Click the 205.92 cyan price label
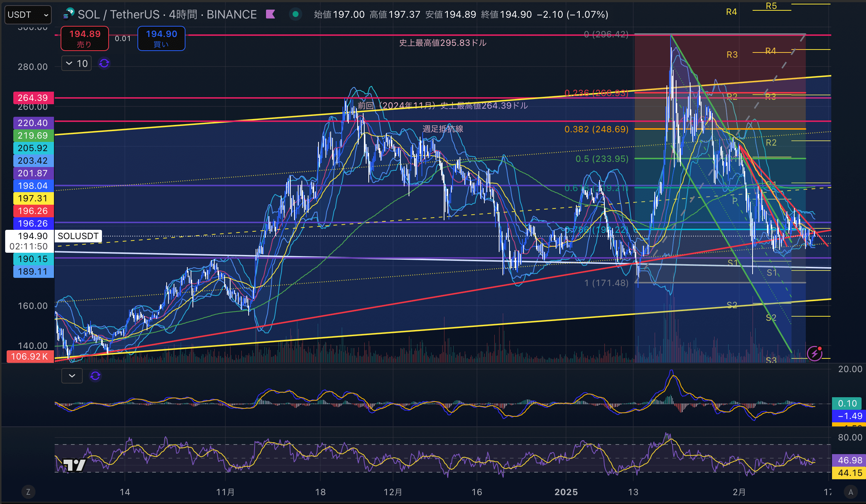This screenshot has height=504, width=866. click(x=33, y=148)
